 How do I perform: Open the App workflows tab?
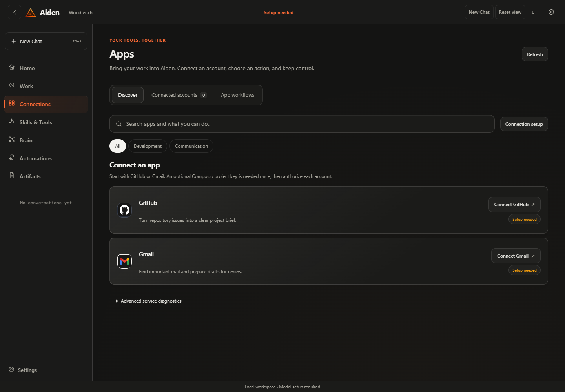click(237, 95)
